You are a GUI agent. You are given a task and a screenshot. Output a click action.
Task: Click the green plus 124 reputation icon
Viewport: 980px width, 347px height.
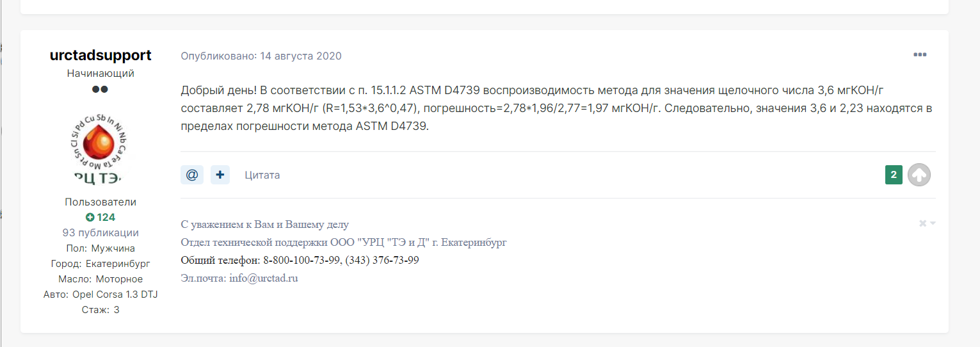pos(90,218)
